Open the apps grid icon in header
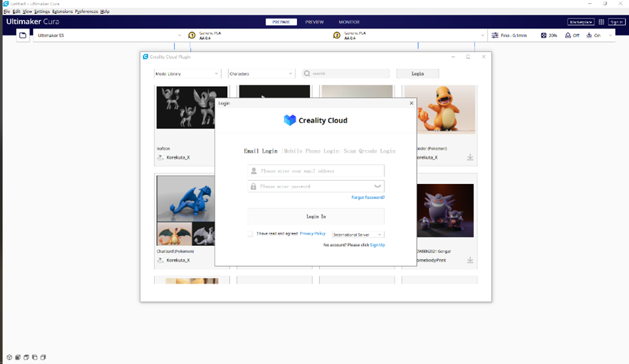Image resolution: width=629 pixels, height=364 pixels. click(x=602, y=22)
